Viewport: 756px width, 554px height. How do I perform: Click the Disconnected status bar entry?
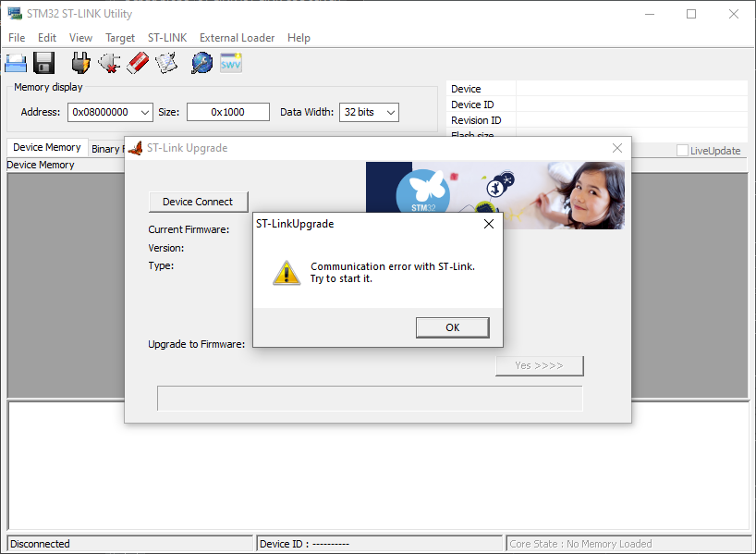coord(130,544)
